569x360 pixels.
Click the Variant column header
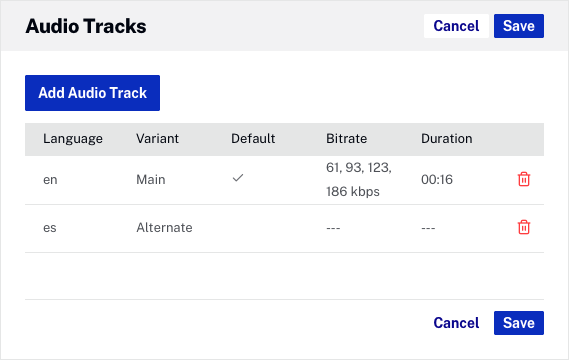pyautogui.click(x=157, y=139)
